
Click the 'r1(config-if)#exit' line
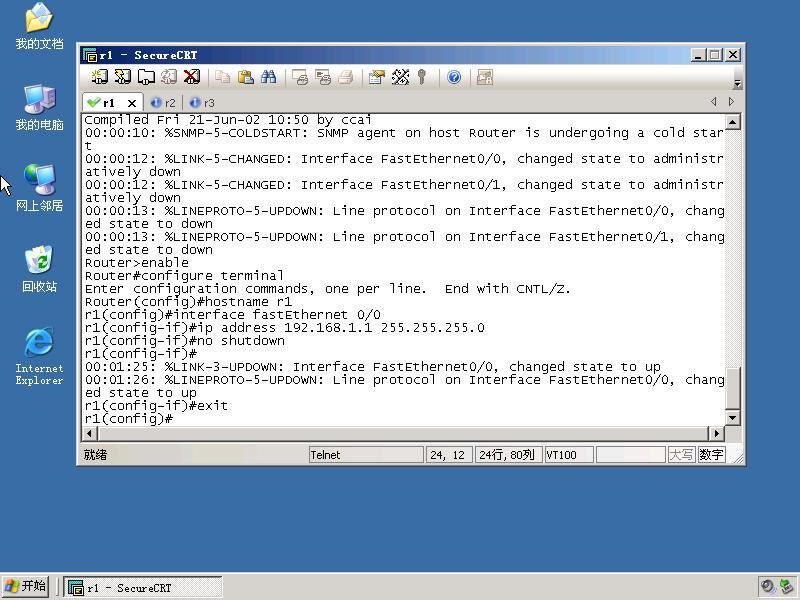[x=156, y=406]
